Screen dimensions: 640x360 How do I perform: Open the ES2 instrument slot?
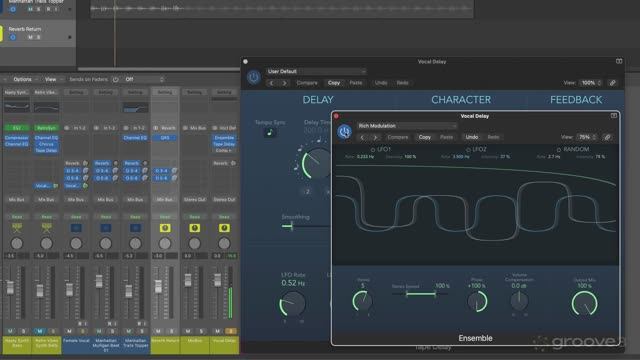(17, 128)
